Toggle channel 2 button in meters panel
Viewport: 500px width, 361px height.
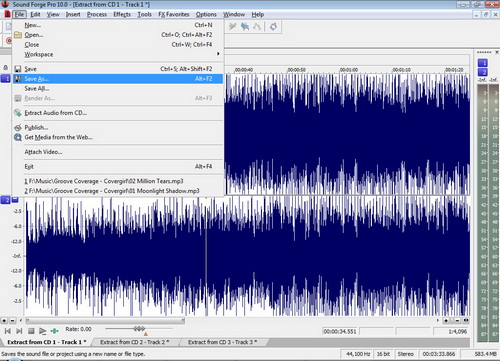coord(483,72)
